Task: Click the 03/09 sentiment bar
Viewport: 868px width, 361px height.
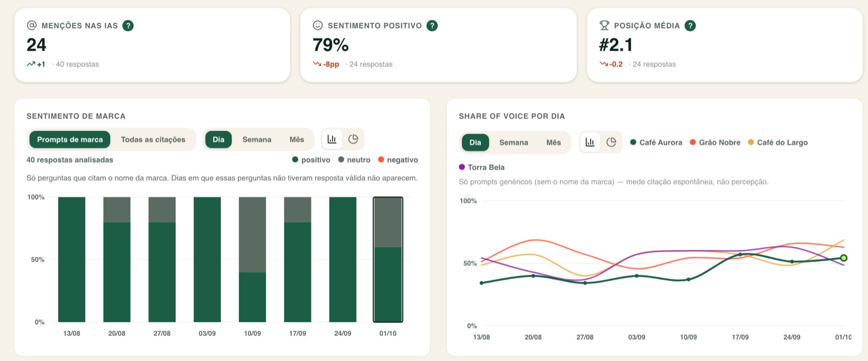Action: point(207,260)
